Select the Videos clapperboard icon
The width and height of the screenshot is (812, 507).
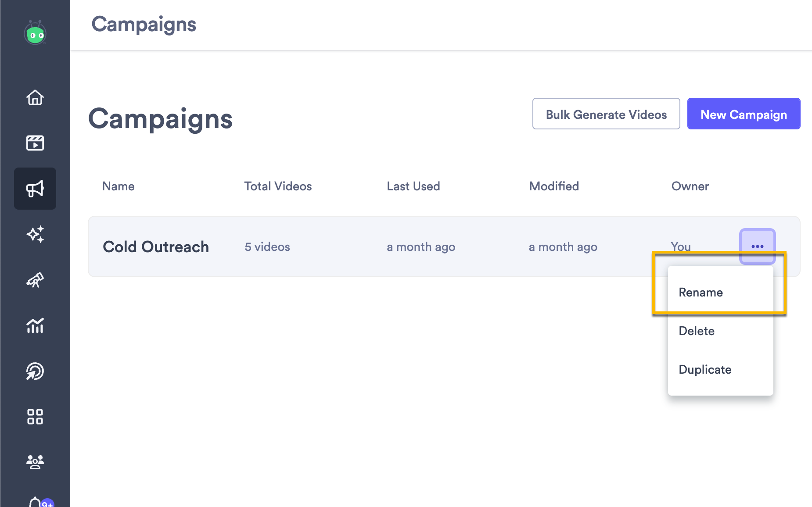coord(35,143)
